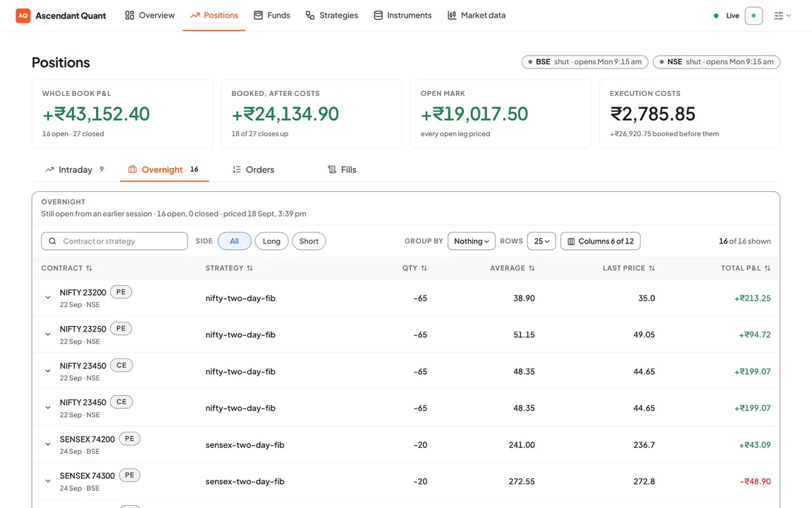Open the Overview nav item
The width and height of the screenshot is (812, 508).
[x=149, y=16]
